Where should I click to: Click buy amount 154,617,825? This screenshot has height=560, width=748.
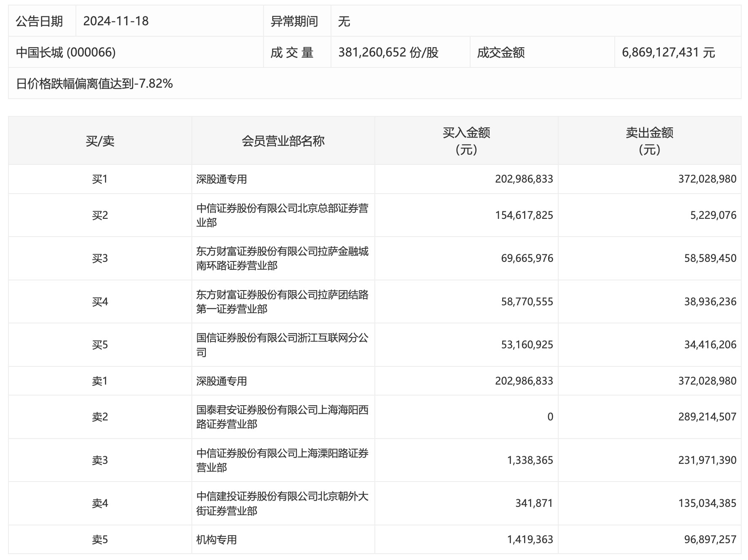(524, 215)
